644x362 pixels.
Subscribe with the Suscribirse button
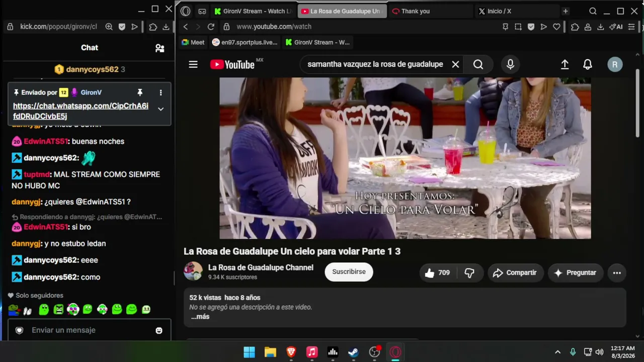(349, 272)
